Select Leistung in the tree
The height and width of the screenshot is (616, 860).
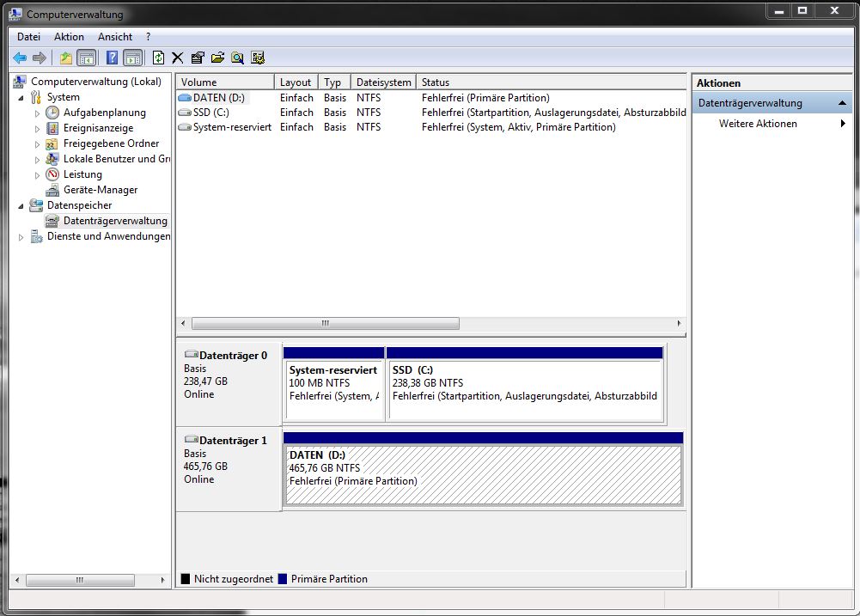[82, 174]
